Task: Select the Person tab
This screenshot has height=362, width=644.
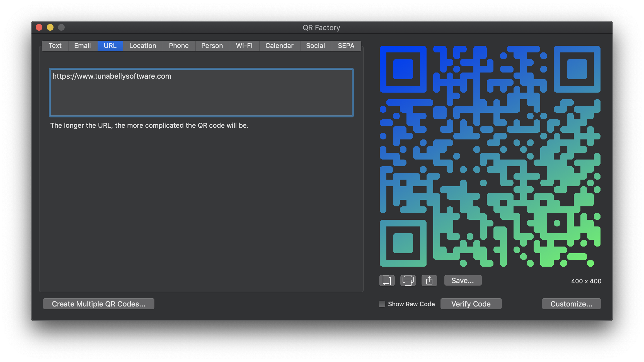Action: pos(211,45)
